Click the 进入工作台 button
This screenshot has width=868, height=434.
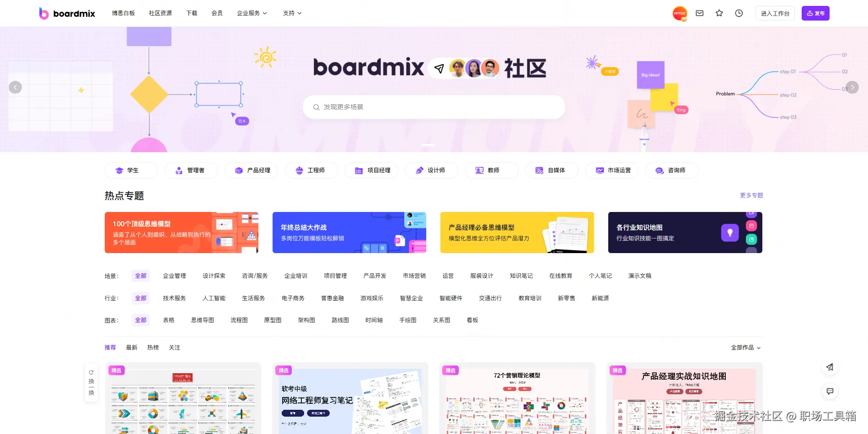pyautogui.click(x=775, y=13)
